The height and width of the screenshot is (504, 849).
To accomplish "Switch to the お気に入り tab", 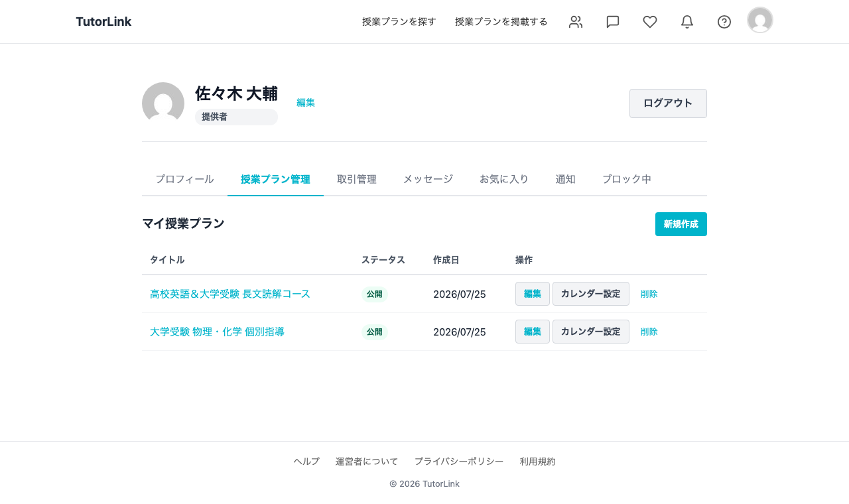I will 504,179.
